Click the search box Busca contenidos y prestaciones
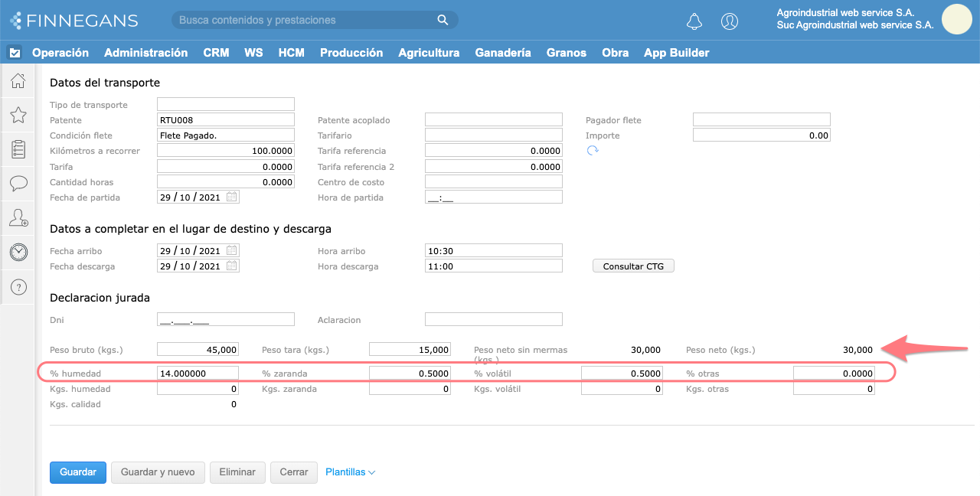Viewport: 980px width, 496px height. (306, 20)
